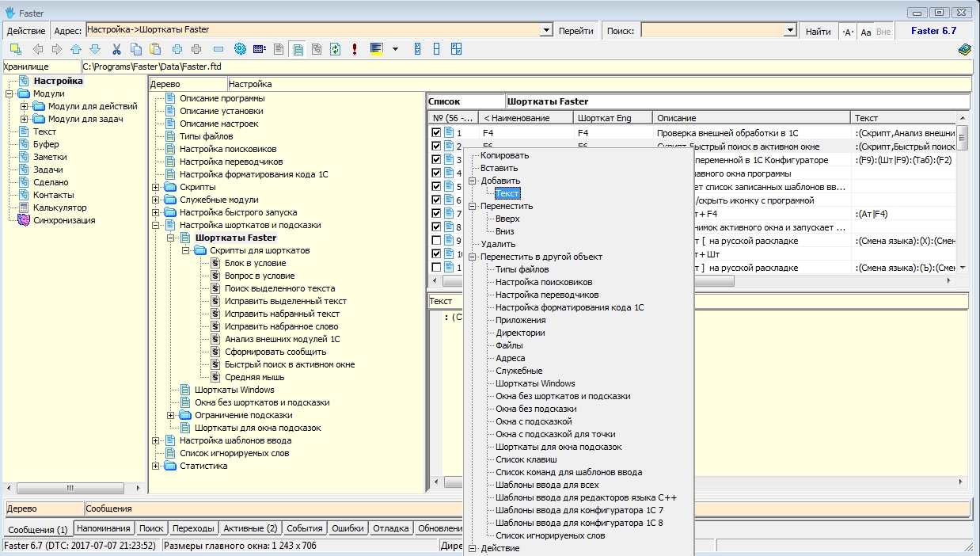This screenshot has height=556, width=980.
Task: Uncheck the checkbox in list row 6
Action: (x=436, y=200)
